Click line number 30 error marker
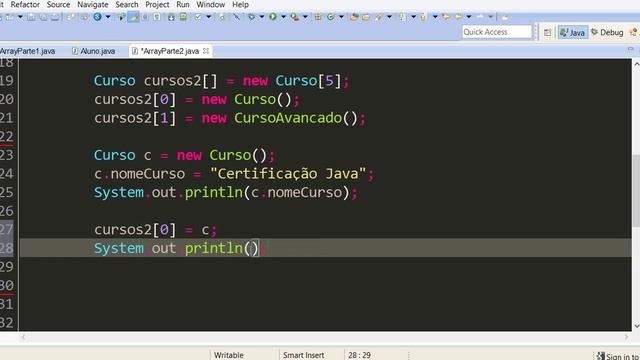Viewport: 640px width, 360px height. pyautogui.click(x=7, y=285)
